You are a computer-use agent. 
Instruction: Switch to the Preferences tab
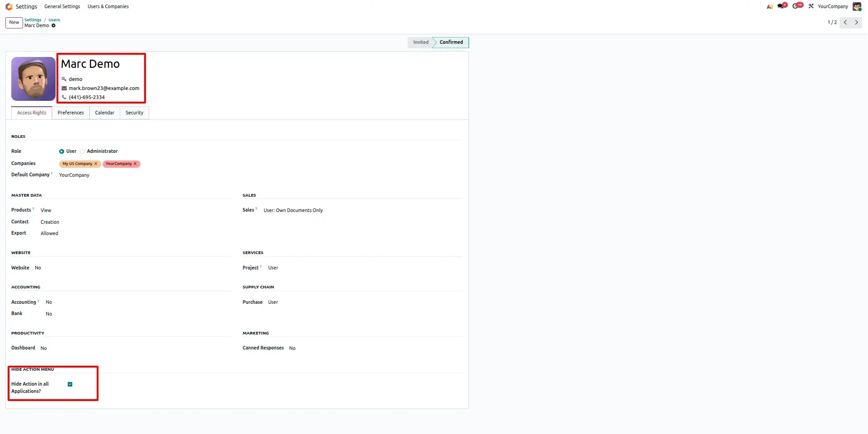(70, 113)
